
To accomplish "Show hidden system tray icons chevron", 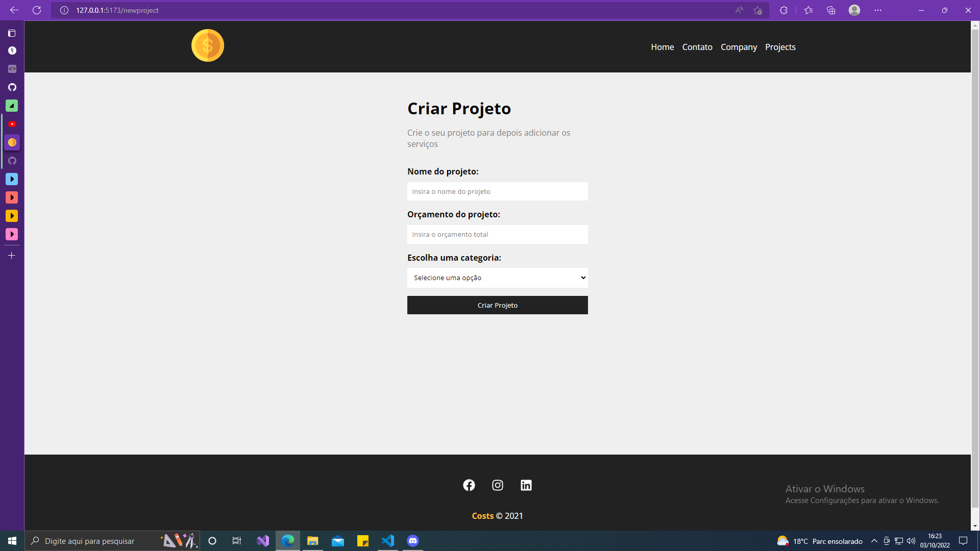I will click(x=874, y=541).
